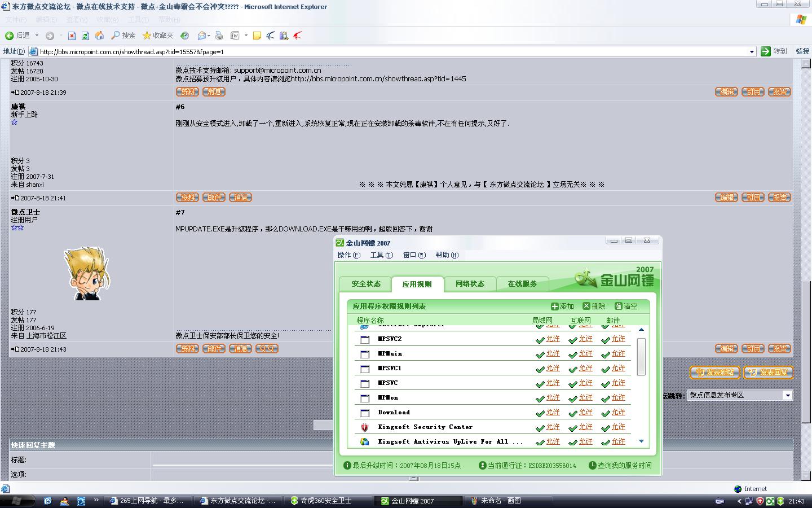Click the Download program window icon

pos(365,413)
